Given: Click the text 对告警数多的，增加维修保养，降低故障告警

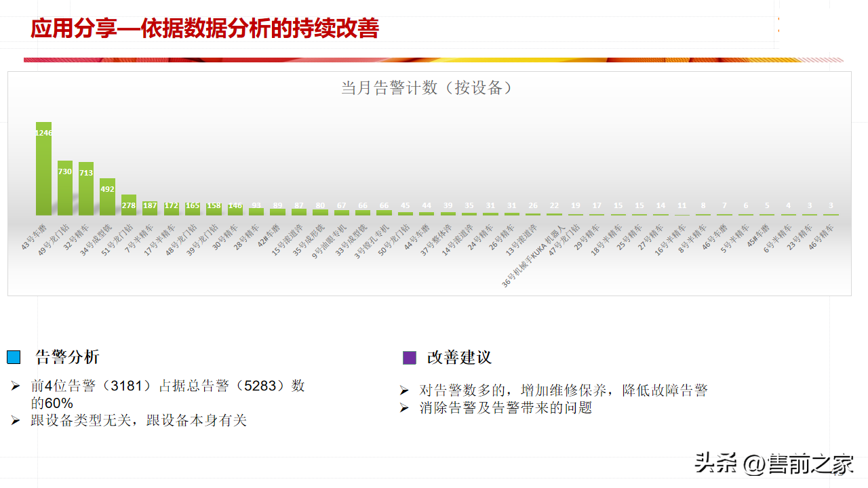Looking at the screenshot, I should pyautogui.click(x=564, y=390).
